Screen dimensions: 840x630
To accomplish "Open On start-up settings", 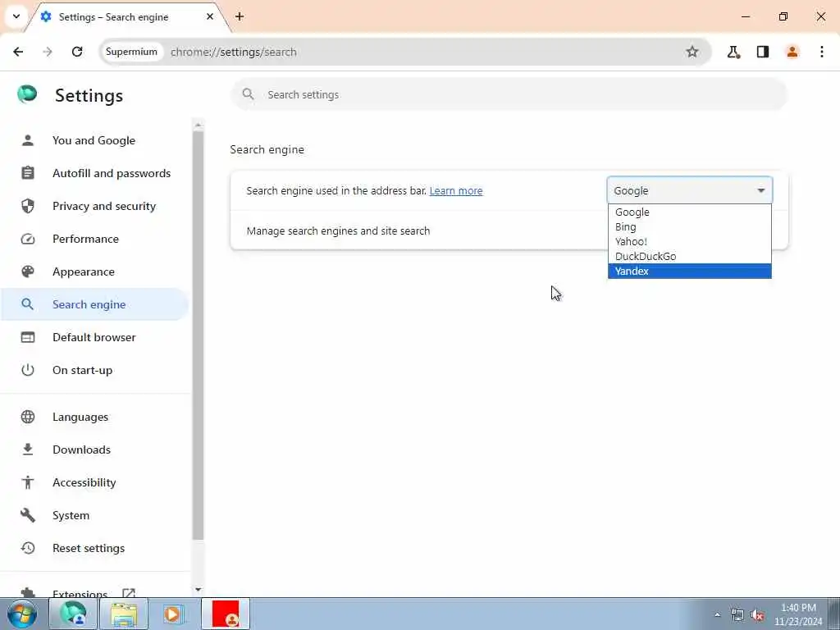I will 94,370.
